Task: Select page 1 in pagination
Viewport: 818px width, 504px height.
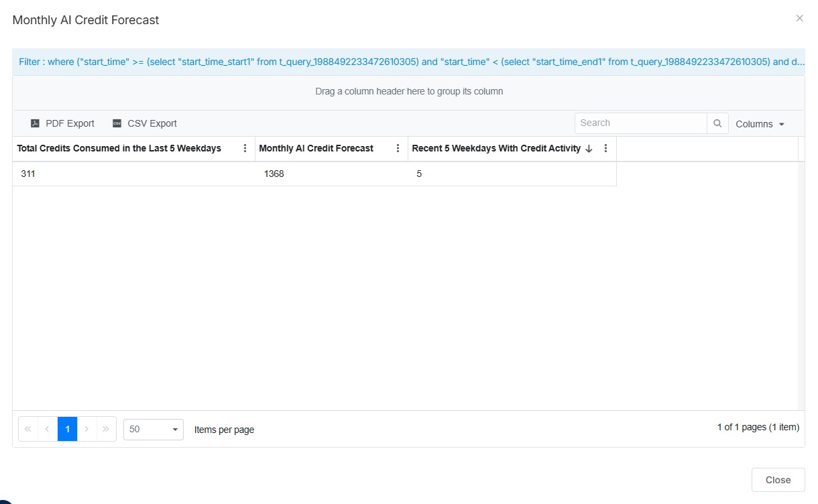Action: [68, 429]
